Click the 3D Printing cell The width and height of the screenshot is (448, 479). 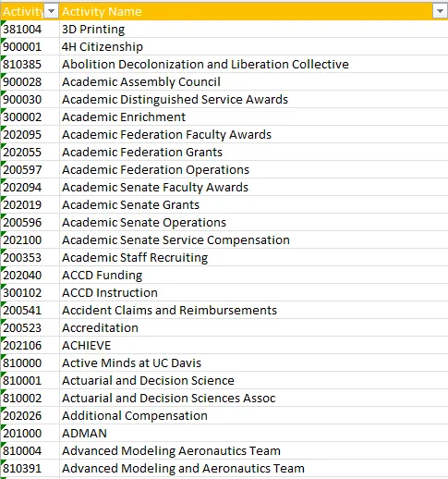tap(254, 30)
